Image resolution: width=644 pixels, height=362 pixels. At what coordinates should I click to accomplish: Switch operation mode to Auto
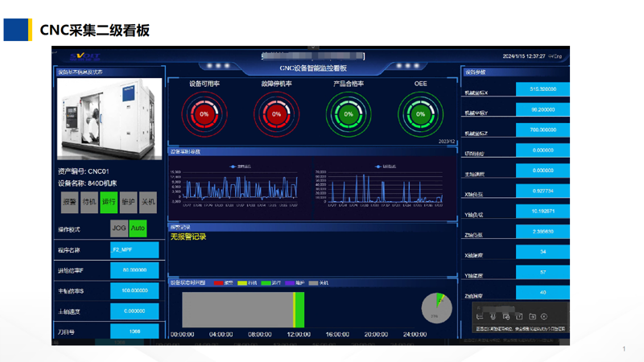click(138, 228)
